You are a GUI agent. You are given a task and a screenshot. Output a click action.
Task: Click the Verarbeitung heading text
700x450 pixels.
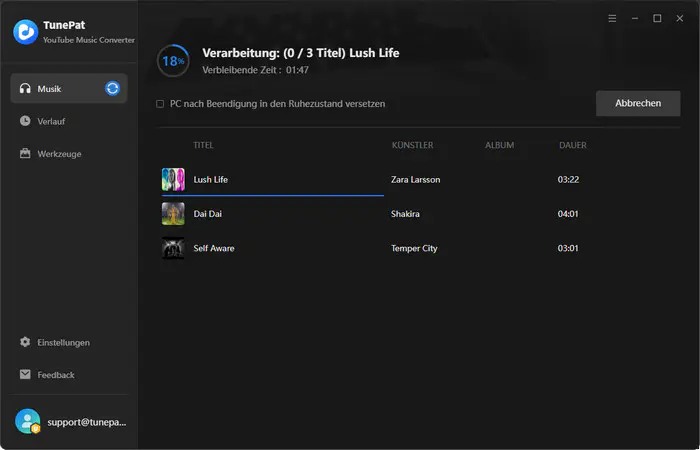point(300,53)
